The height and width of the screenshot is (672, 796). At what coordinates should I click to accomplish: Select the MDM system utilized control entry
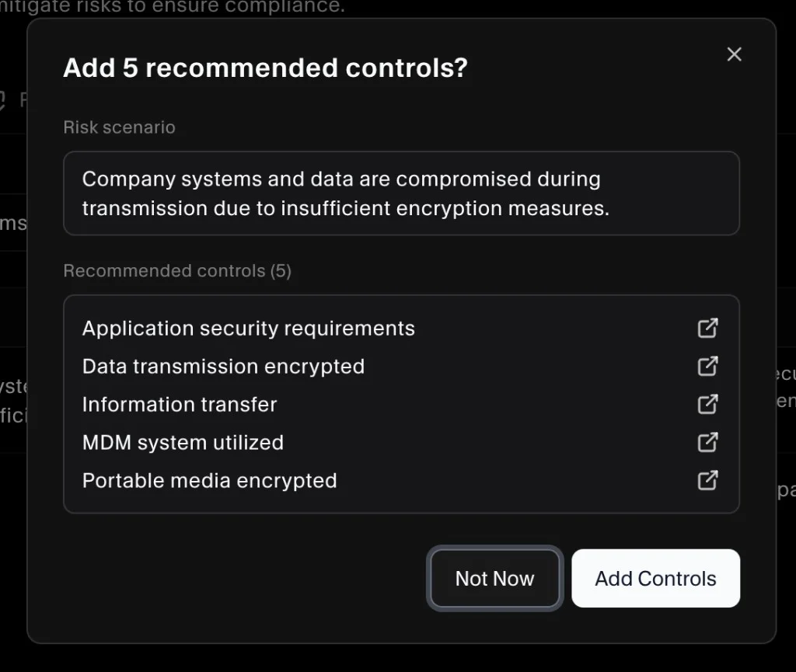[183, 442]
